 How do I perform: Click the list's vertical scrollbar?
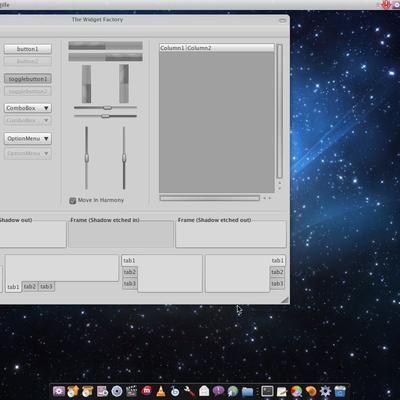(280, 111)
